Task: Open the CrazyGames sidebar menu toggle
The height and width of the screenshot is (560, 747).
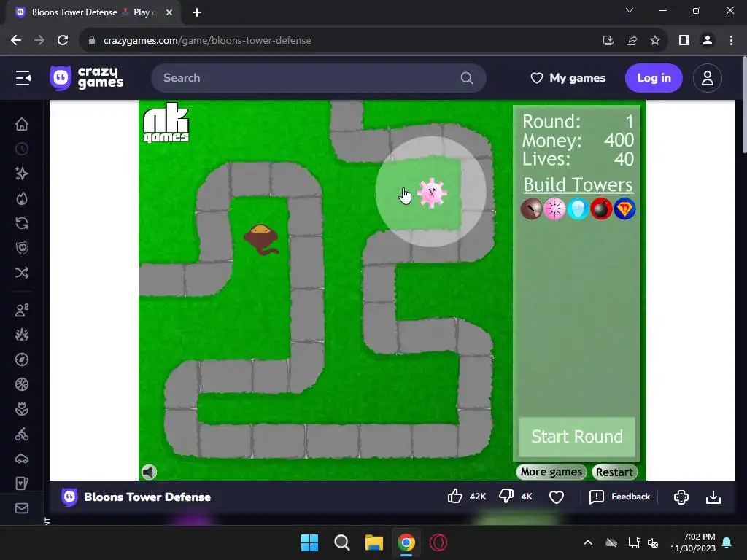Action: pos(23,77)
